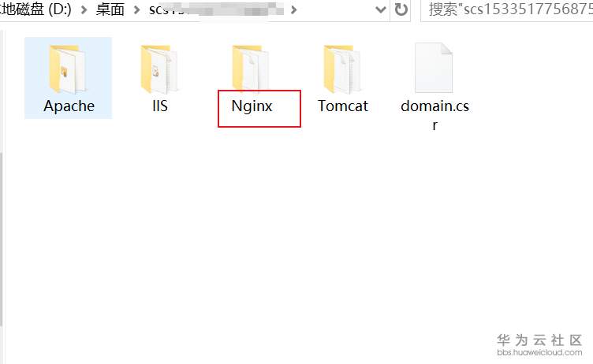Click the Apache folder name label

(69, 106)
